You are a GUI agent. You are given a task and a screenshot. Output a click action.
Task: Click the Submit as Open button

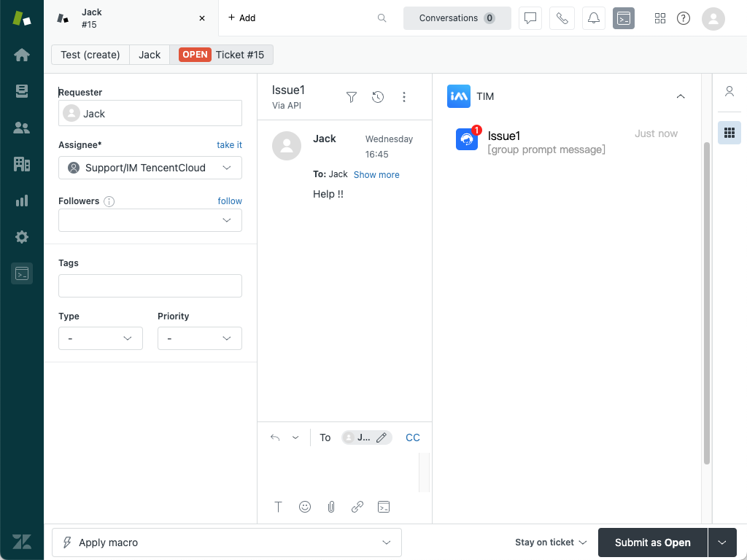[x=652, y=542]
